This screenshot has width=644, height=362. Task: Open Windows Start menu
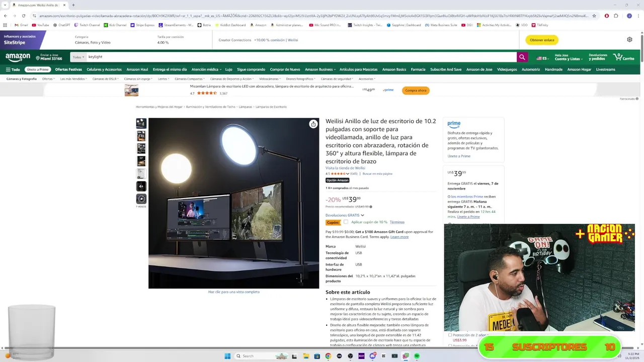[x=227, y=356]
